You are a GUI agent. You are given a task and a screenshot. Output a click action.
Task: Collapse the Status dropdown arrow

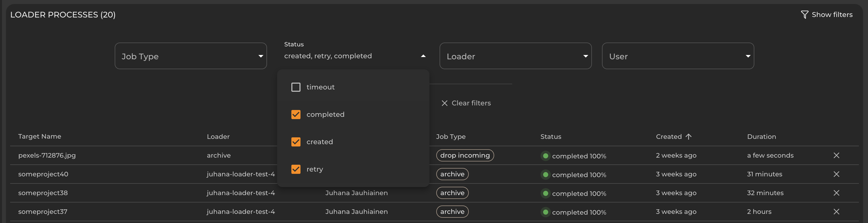click(423, 56)
